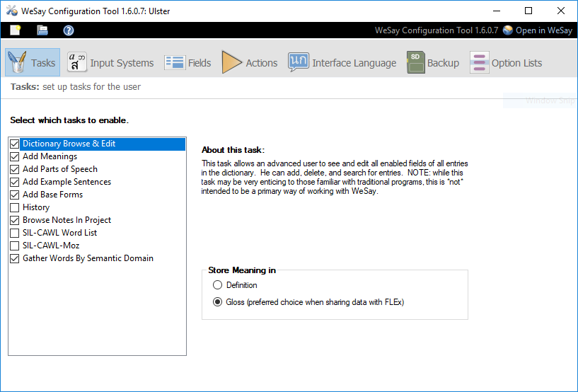
Task: Click the Tasks paintbrush cup icon
Action: [17, 62]
